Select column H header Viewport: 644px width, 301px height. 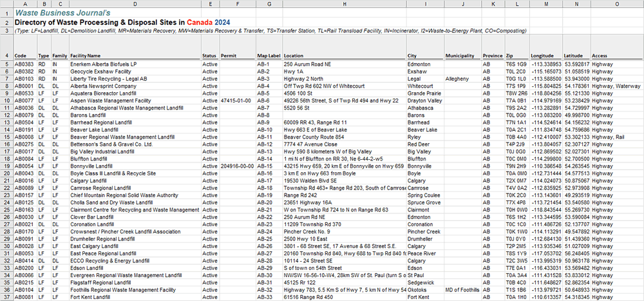[345, 4]
